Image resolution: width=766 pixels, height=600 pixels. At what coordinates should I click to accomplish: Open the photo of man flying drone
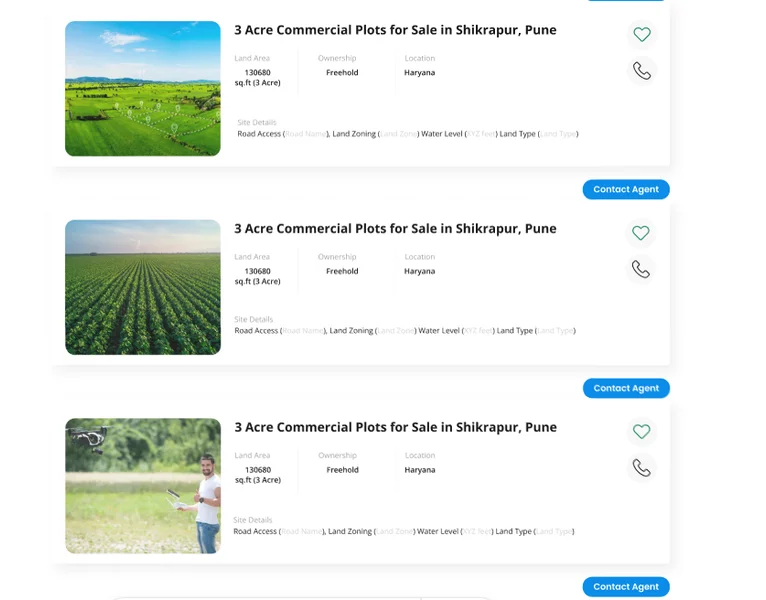coord(143,486)
